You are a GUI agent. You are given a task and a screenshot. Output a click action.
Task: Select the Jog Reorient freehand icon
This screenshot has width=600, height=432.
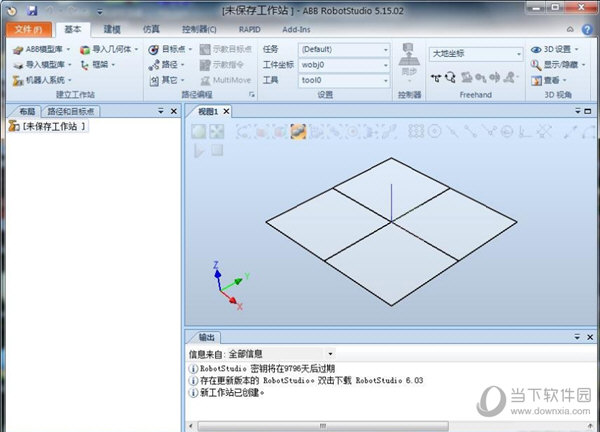[x=495, y=78]
